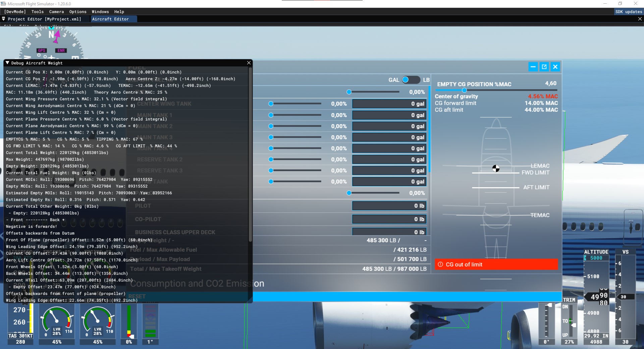Edit the Main Tank 1 gallons field

(389, 115)
